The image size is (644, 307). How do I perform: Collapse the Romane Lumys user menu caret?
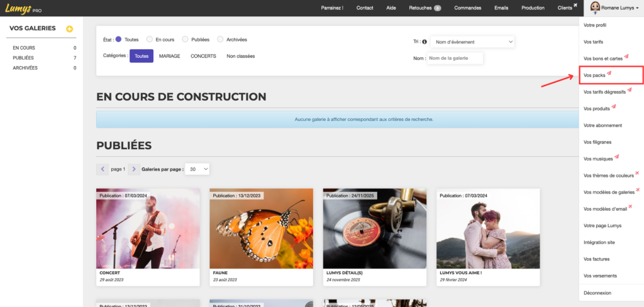pos(636,8)
